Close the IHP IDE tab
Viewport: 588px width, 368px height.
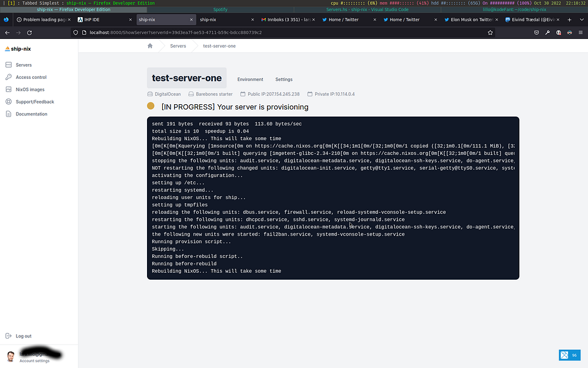coord(130,19)
